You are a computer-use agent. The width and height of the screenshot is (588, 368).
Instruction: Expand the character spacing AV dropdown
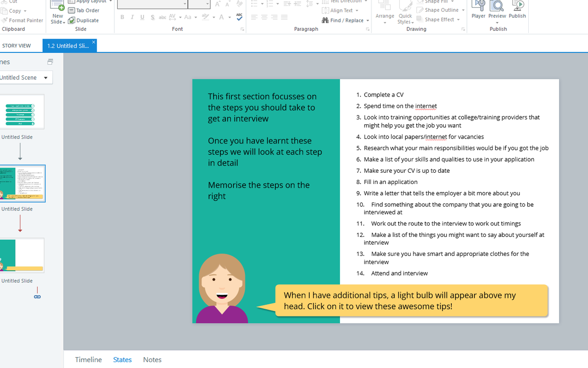pos(180,18)
